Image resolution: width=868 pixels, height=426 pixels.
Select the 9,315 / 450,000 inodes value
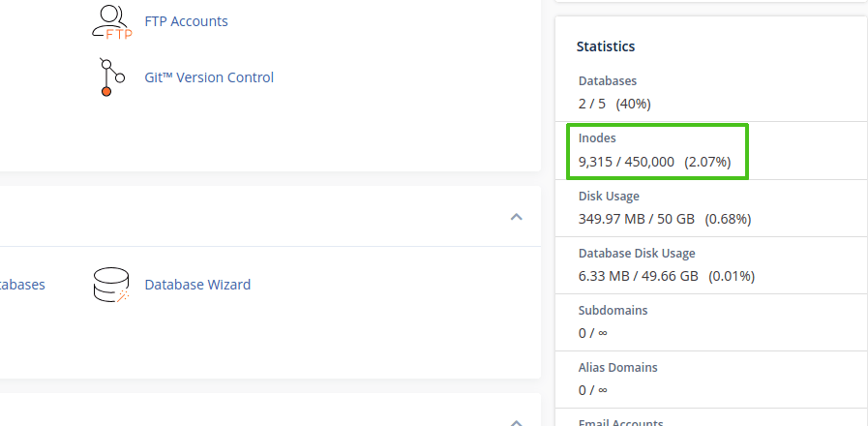tap(626, 162)
